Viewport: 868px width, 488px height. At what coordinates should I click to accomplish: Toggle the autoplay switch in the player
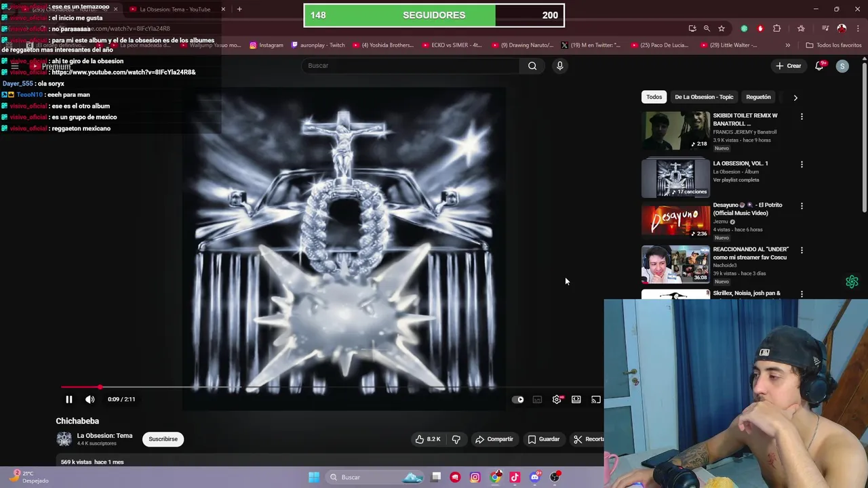pos(518,400)
